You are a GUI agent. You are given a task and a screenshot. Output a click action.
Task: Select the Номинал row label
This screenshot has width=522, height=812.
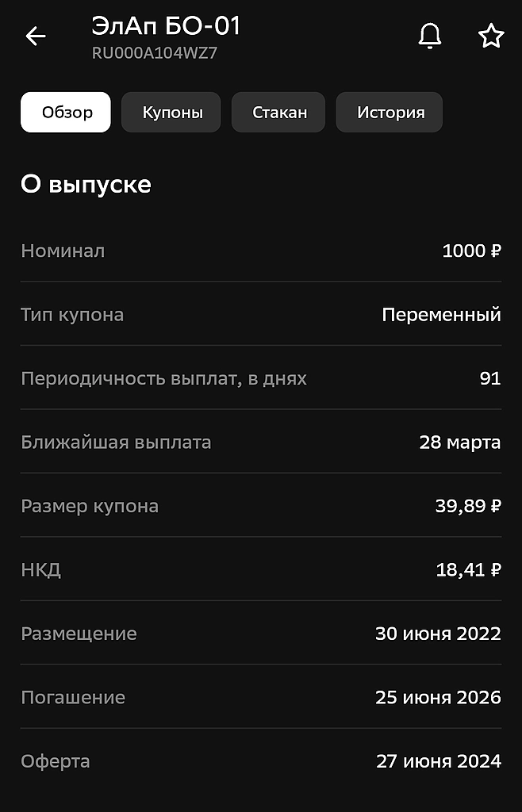pyautogui.click(x=63, y=251)
